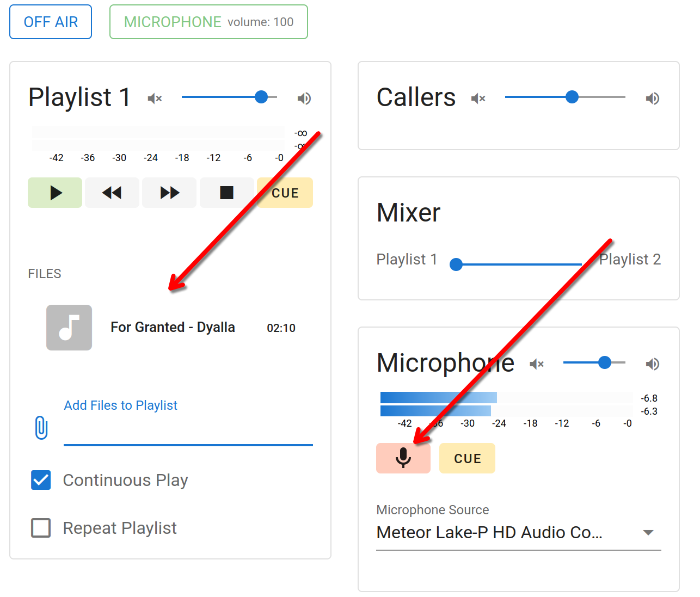Mute the Microphone channel volume
The width and height of the screenshot is (700, 597).
tap(537, 364)
